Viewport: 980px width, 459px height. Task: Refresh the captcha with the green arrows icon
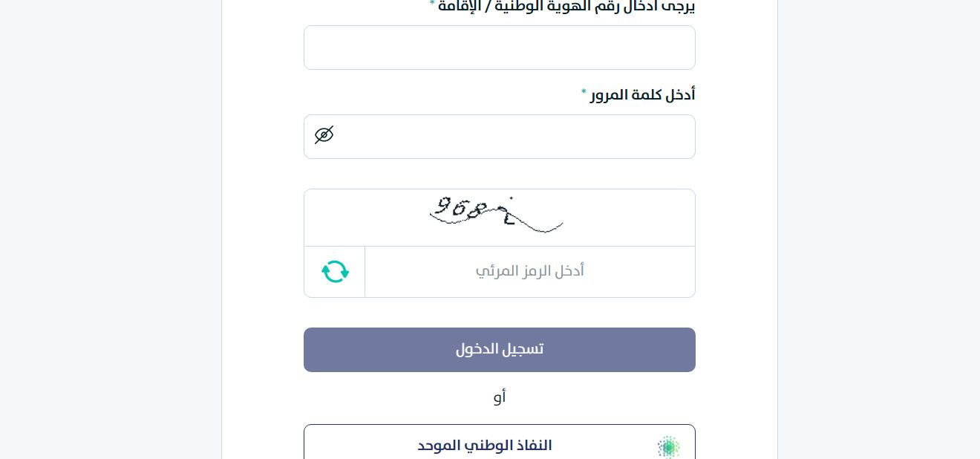(335, 271)
